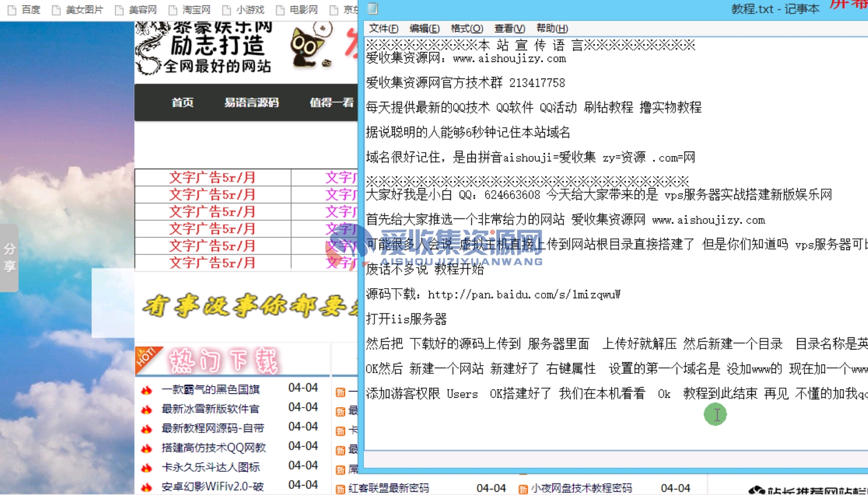The image size is (868, 495).
Task: Open the 编辑(E) menu in Notepad
Action: click(x=424, y=28)
